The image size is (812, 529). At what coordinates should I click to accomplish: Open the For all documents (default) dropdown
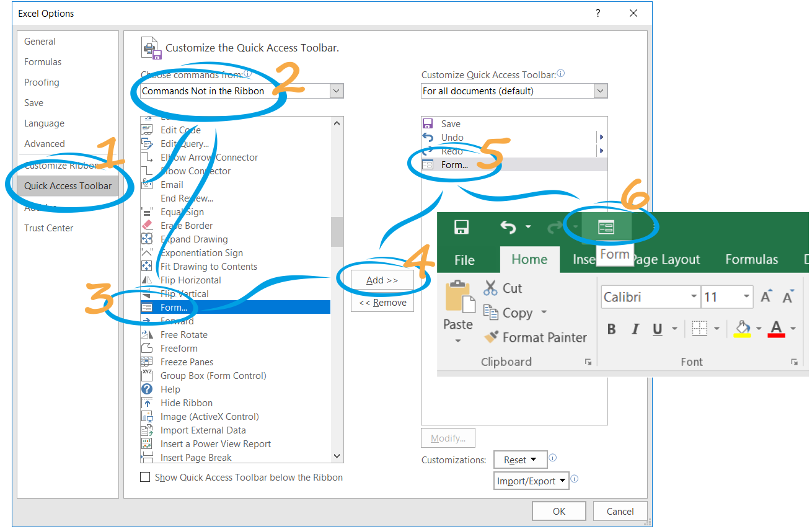point(599,91)
